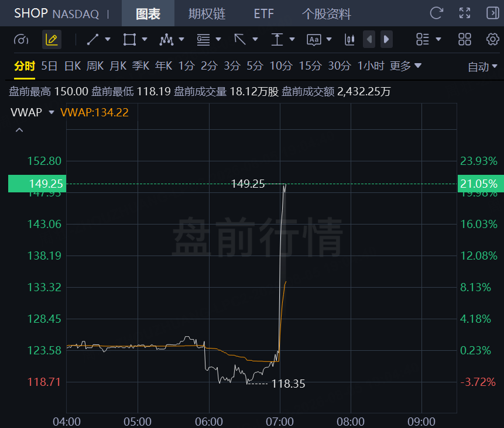504x428 pixels.
Task: Select the wave pattern tool
Action: [166, 40]
